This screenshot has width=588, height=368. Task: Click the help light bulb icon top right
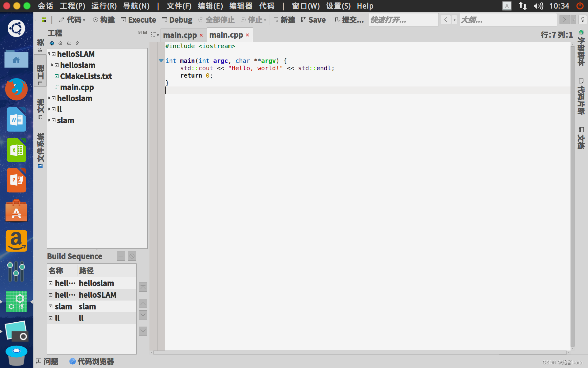coord(583,20)
